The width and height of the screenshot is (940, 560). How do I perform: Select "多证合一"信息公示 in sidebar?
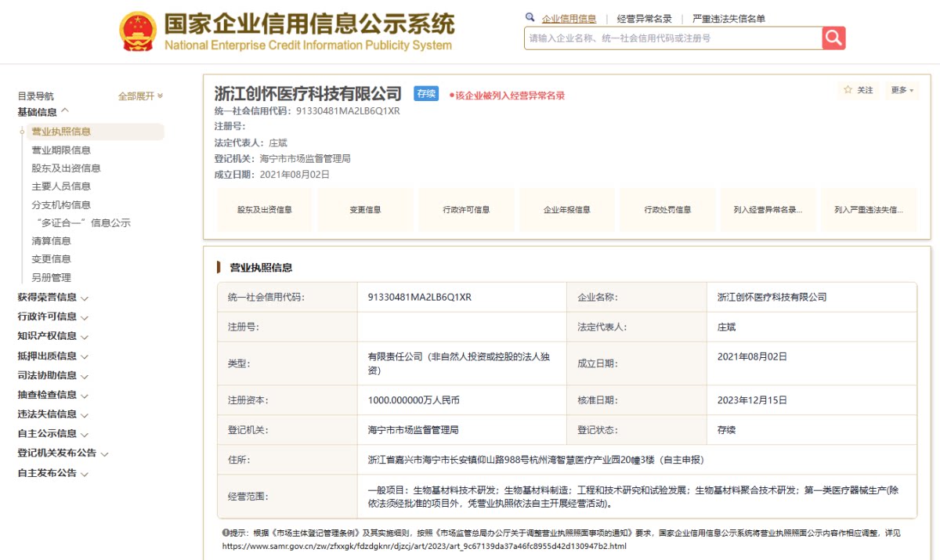[81, 223]
